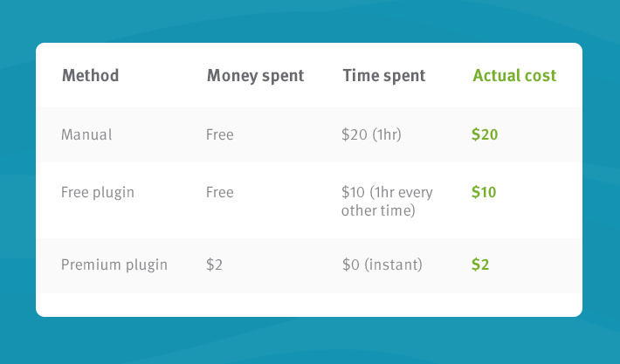Screen dimensions: 620x364
Task: Select the $10 (1hr every other time) cell
Action: (388, 201)
